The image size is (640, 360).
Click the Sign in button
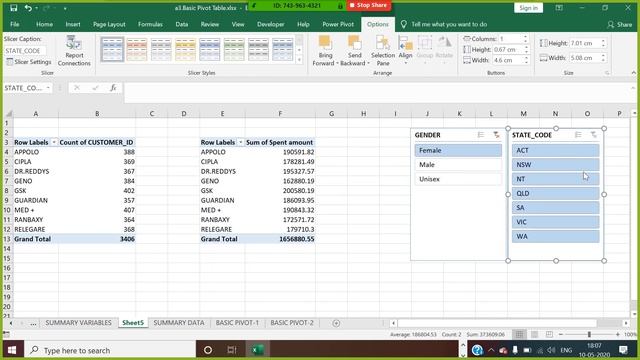click(x=528, y=8)
